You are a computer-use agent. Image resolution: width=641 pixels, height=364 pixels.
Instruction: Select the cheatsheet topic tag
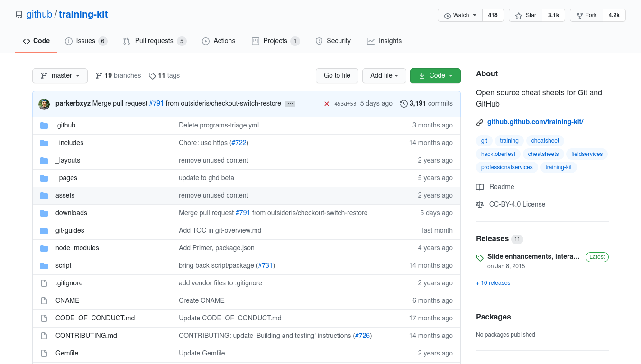click(545, 141)
